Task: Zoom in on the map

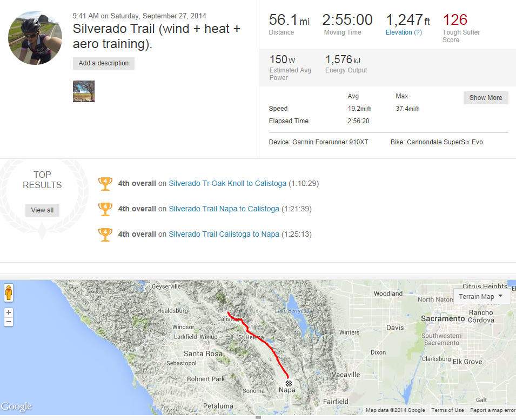Action: pyautogui.click(x=8, y=312)
